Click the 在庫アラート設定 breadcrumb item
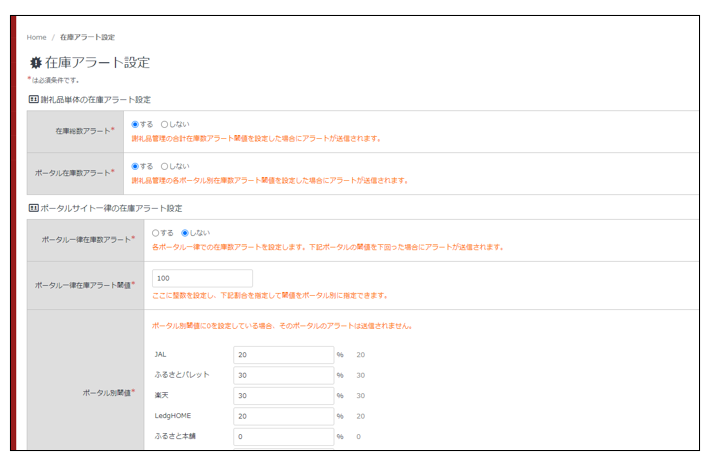Image resolution: width=716 pixels, height=462 pixels. pos(87,37)
